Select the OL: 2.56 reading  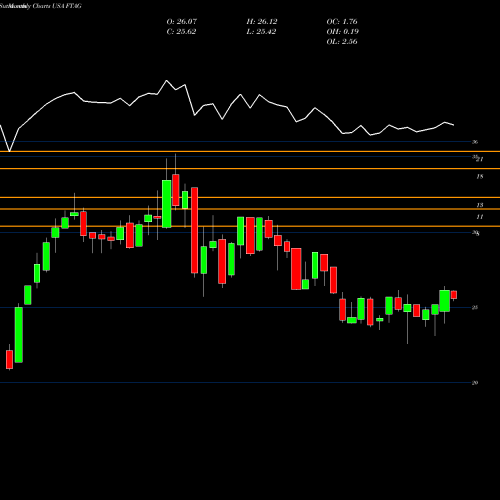tap(342, 42)
